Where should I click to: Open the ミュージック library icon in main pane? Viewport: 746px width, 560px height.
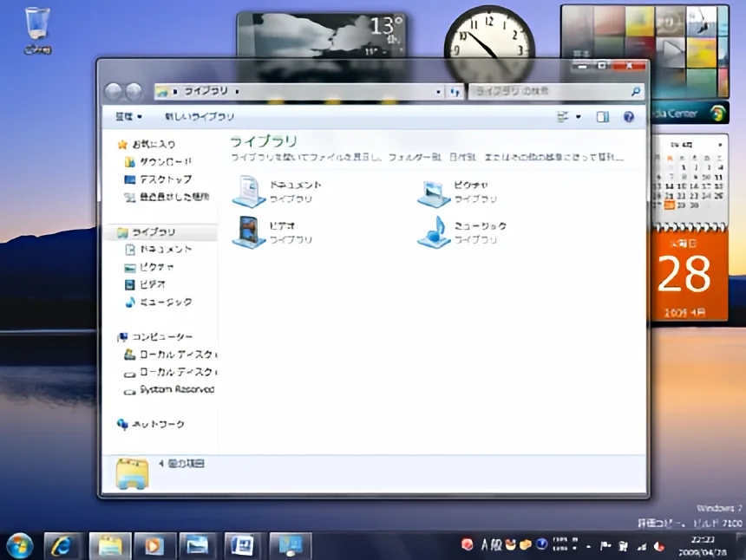434,231
